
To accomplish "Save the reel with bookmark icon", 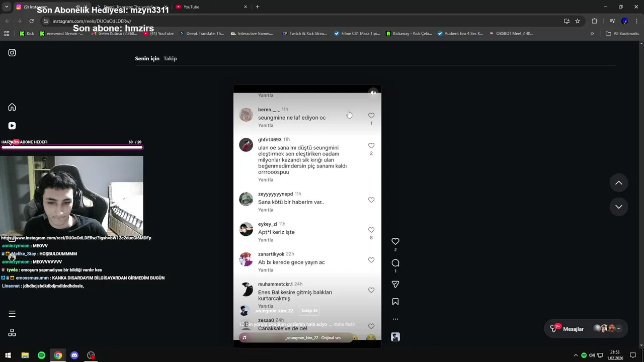I will 395,302.
